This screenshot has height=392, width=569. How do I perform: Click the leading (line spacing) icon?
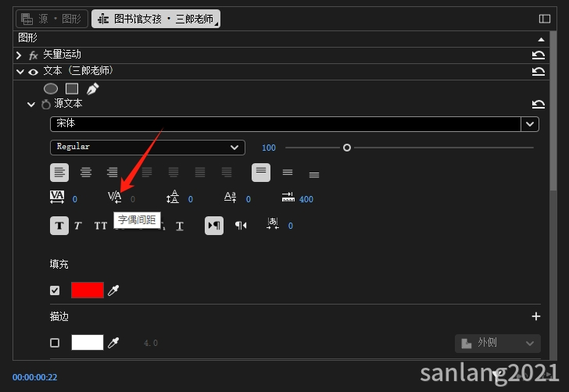[173, 197]
